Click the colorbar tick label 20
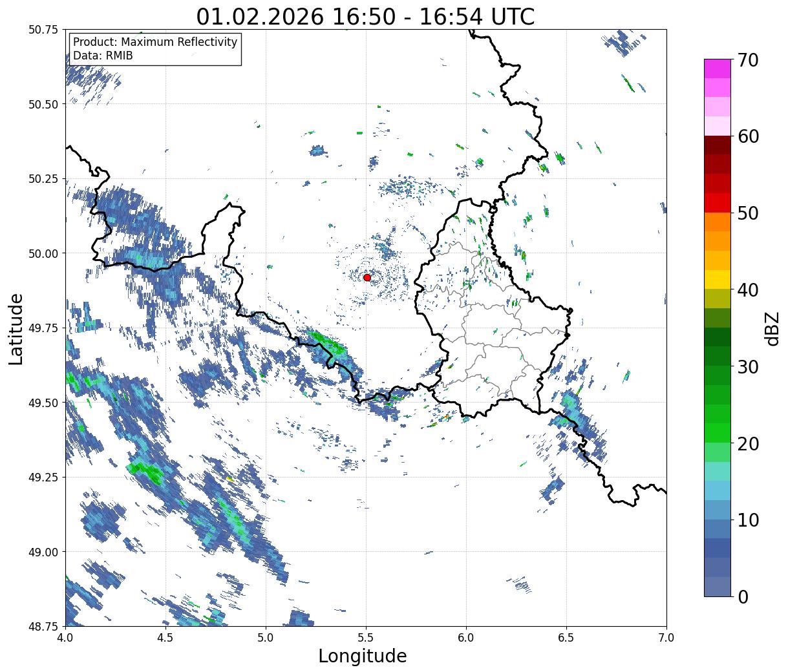The width and height of the screenshot is (788, 672). [747, 444]
